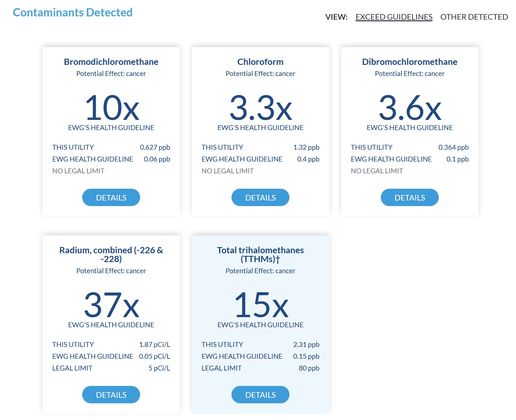516x420 pixels.
Task: Open Details for Bromodichloromethane
Action: (x=111, y=198)
